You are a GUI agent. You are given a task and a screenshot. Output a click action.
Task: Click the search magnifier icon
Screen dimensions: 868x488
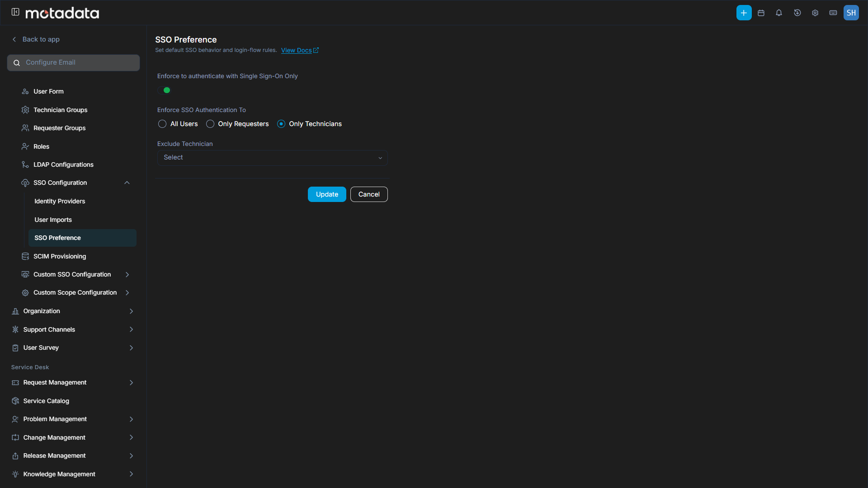[x=17, y=63]
